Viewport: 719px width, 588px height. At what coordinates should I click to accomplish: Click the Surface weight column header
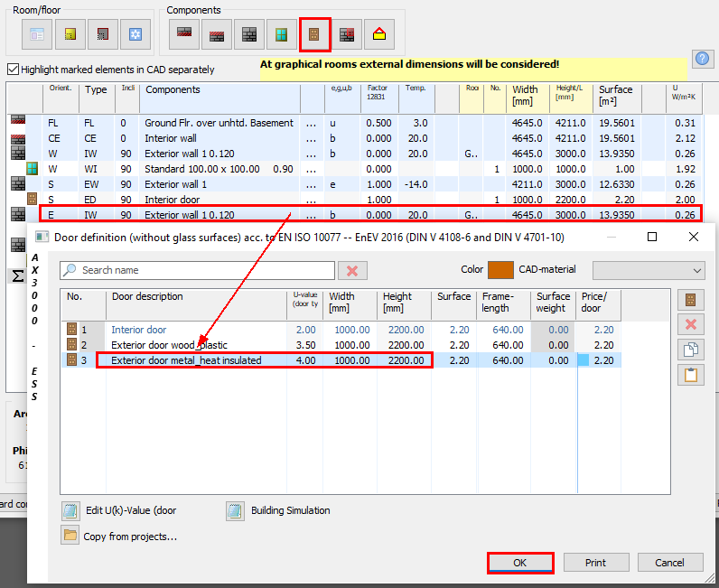point(553,304)
